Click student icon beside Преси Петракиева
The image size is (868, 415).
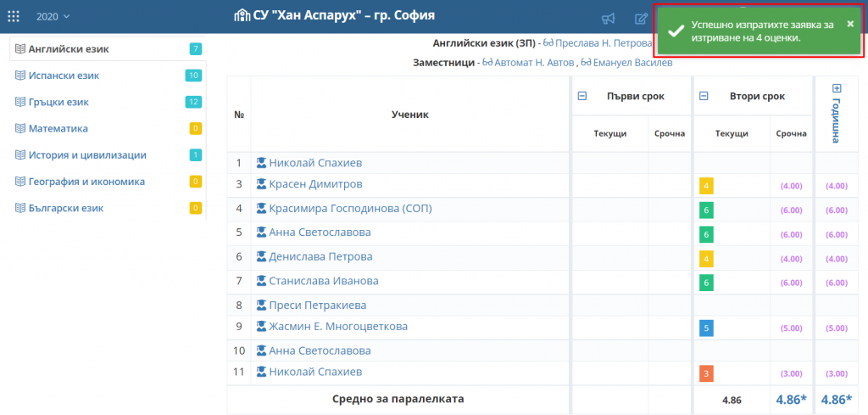pos(262,306)
